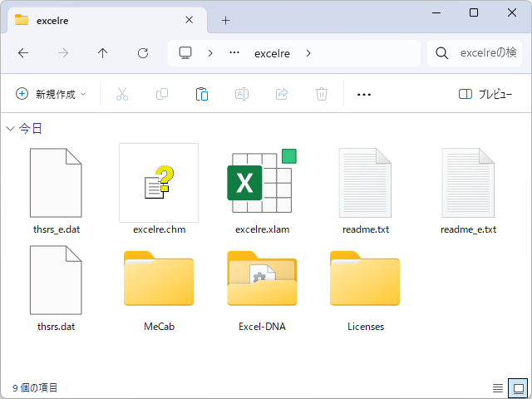Image resolution: width=532 pixels, height=399 pixels.
Task: Collapse the 今日 group
Action: (11, 129)
